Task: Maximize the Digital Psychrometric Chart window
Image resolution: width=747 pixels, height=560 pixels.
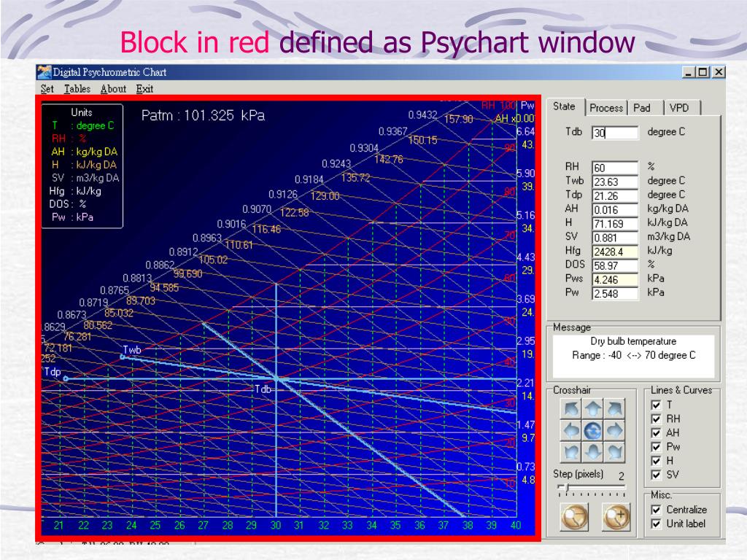Action: tap(703, 72)
